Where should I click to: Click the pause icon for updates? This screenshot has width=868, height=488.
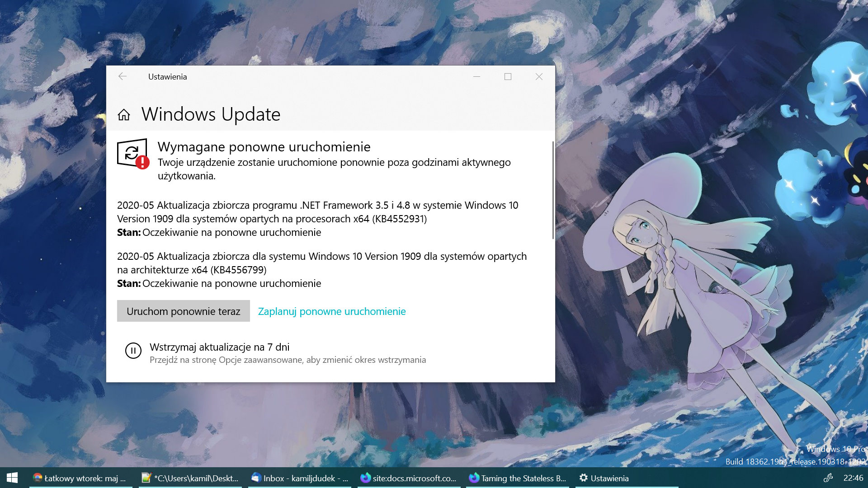pos(133,351)
